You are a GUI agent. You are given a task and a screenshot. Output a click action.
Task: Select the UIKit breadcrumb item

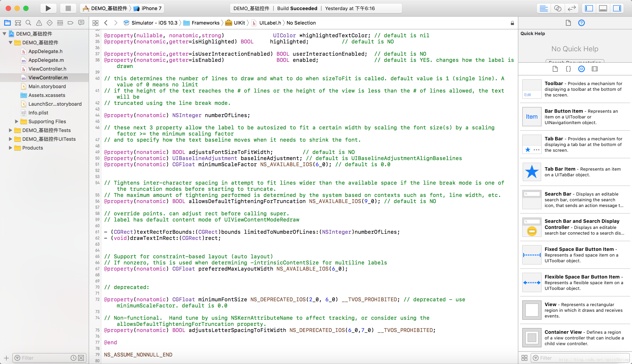tap(239, 23)
